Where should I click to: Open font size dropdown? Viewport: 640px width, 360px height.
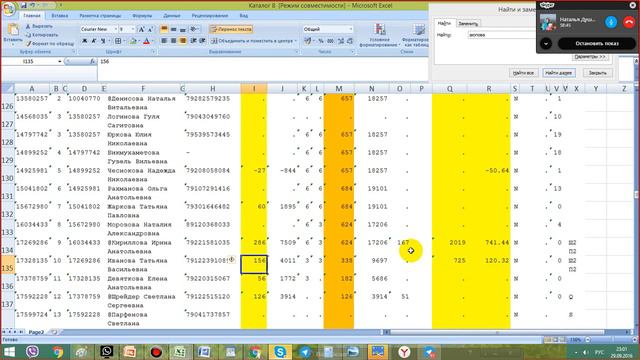click(x=133, y=29)
